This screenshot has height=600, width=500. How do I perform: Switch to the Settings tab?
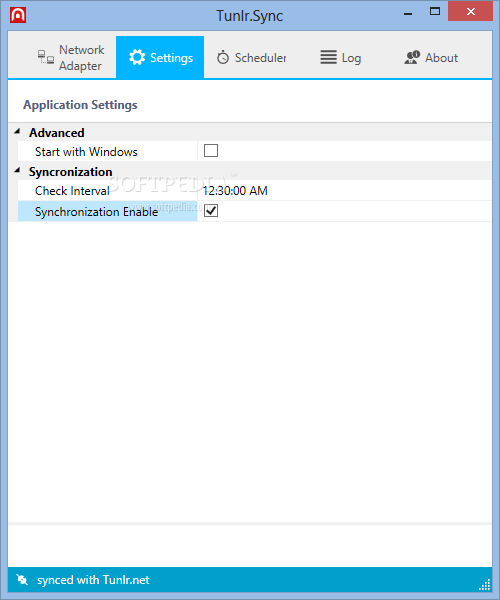click(x=160, y=57)
